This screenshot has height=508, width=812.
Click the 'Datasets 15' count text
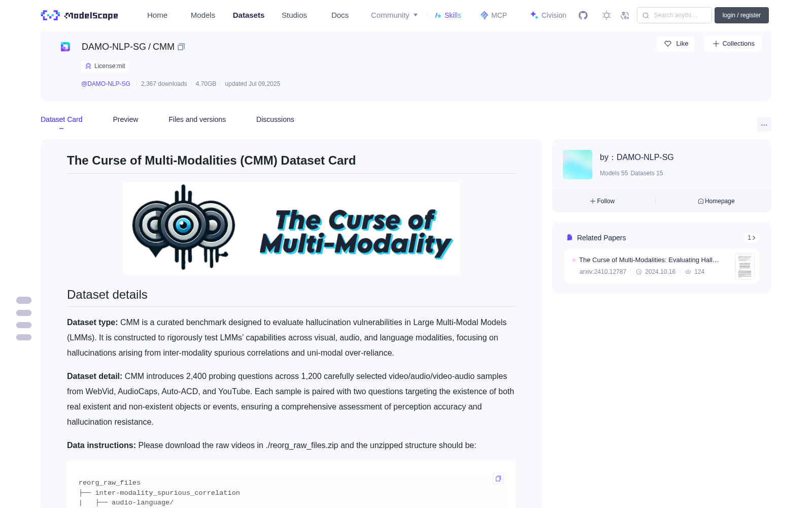point(647,173)
